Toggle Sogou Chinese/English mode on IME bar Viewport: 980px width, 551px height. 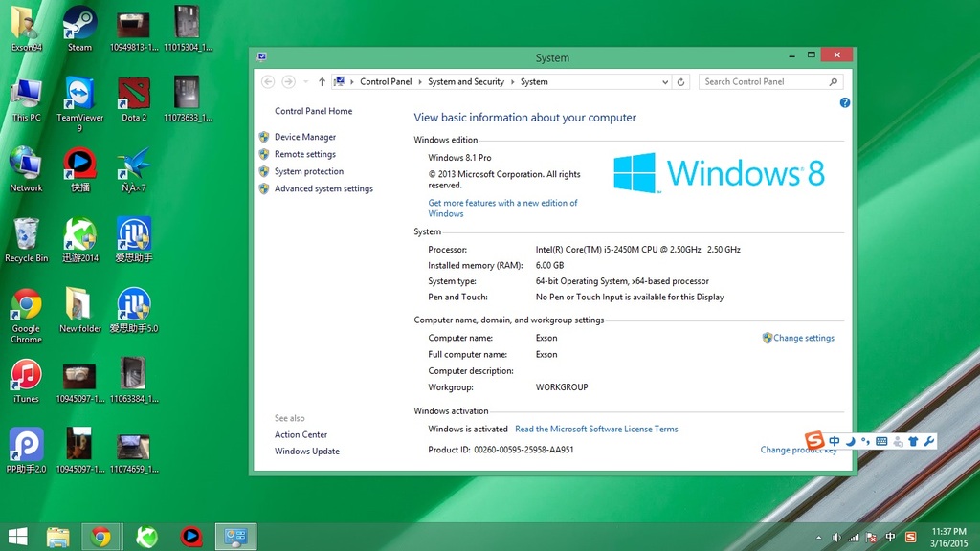pos(835,441)
